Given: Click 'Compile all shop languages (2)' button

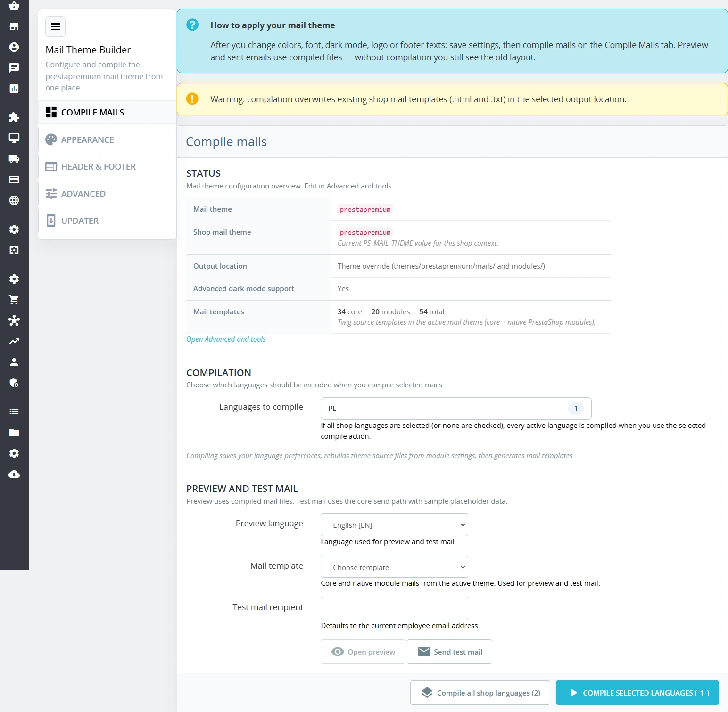Looking at the screenshot, I should click(x=480, y=693).
